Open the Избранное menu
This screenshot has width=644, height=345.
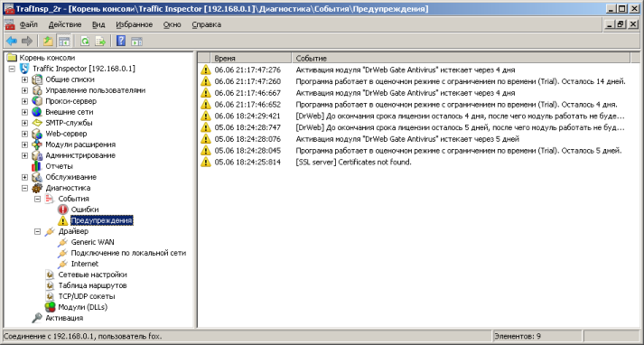point(135,24)
